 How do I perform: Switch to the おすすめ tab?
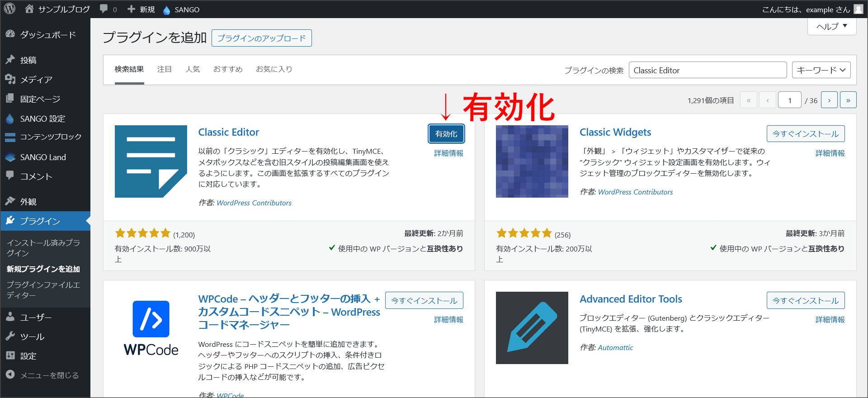[228, 69]
